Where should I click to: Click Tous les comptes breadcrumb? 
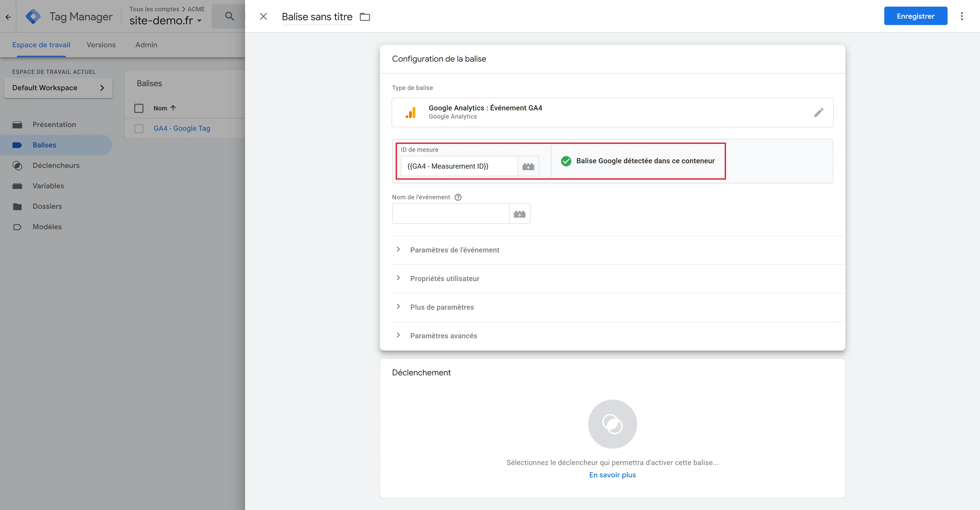tap(154, 9)
